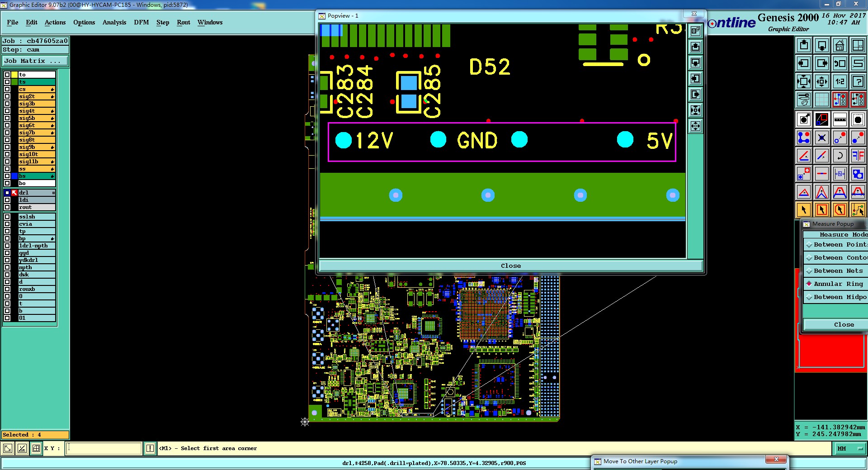
Task: Click the rotate arrow edit icon
Action: (x=840, y=156)
